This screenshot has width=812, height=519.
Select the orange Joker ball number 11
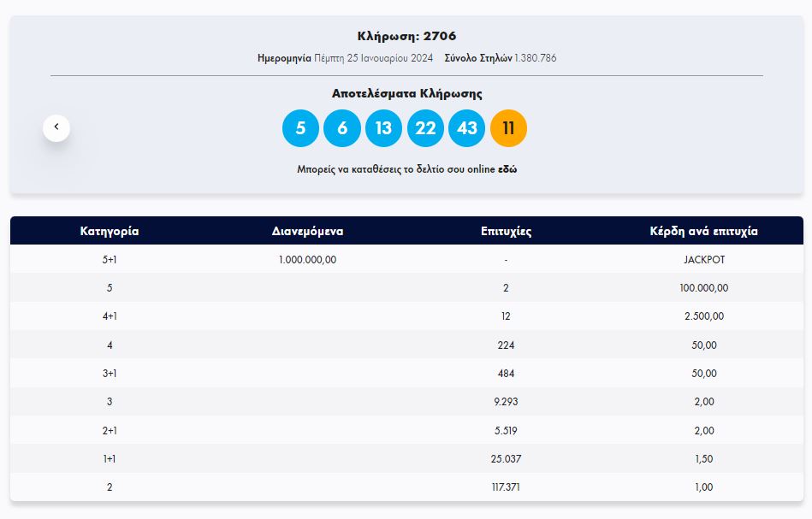point(508,128)
